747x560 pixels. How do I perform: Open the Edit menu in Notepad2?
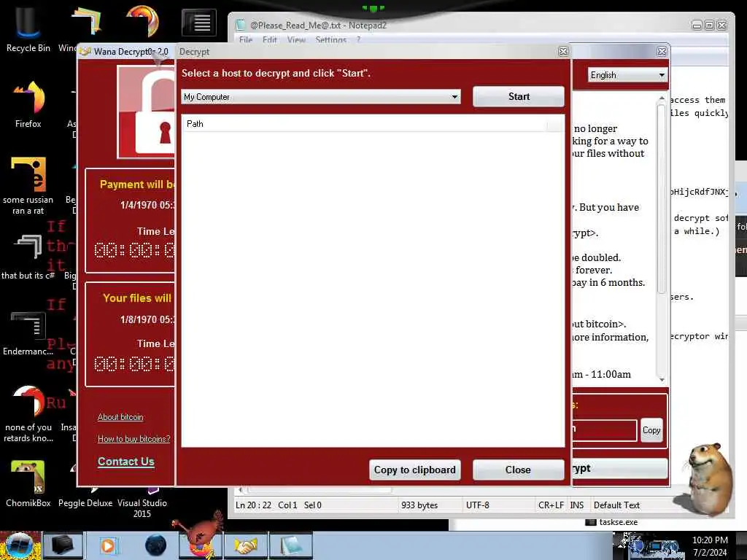tap(270, 40)
